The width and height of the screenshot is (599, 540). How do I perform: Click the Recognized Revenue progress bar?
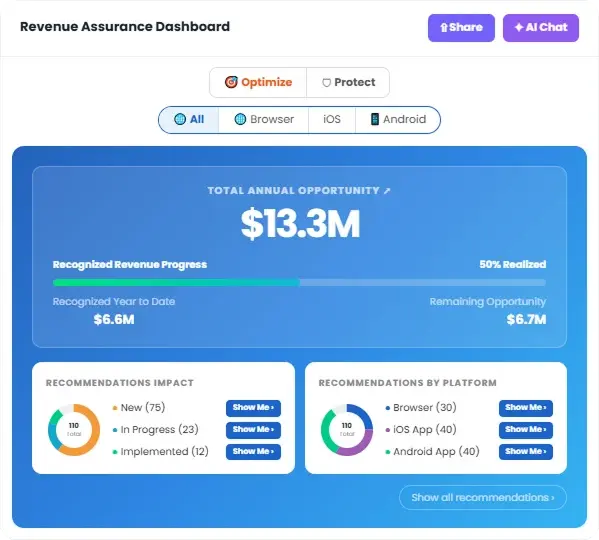coord(299,283)
